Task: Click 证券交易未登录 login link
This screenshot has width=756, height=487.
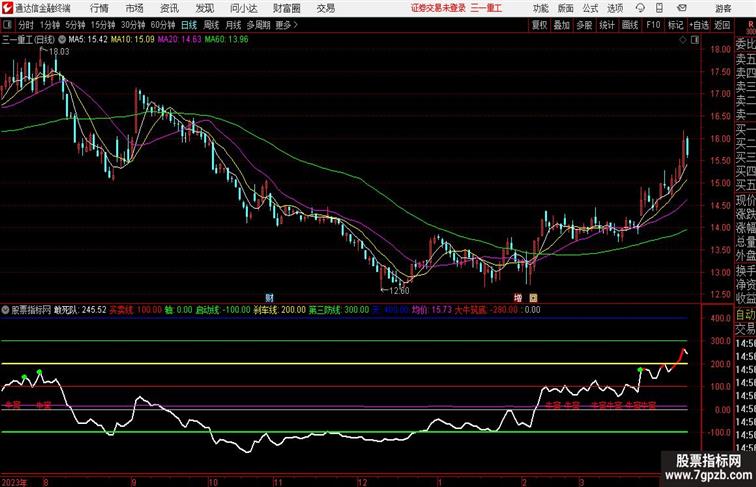Action: [x=438, y=8]
